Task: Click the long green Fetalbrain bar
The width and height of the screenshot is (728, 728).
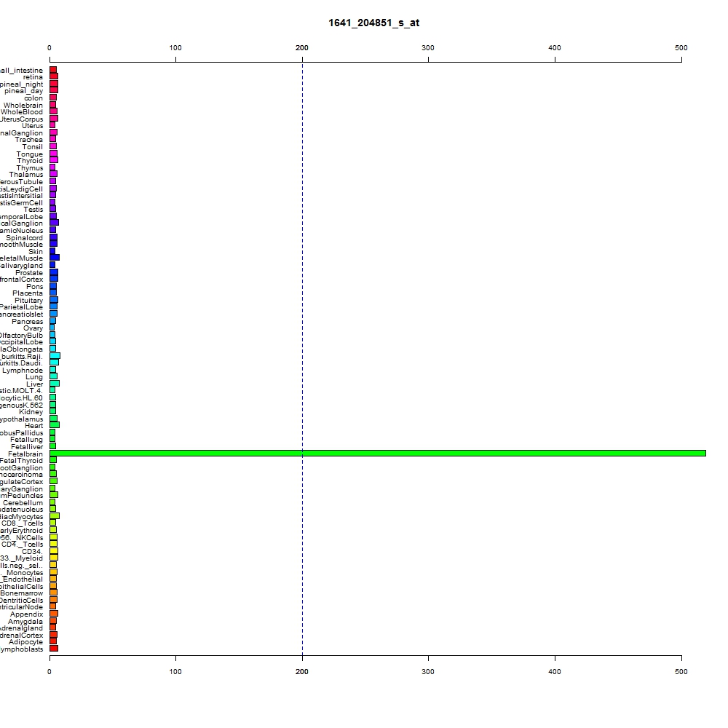Action: coord(377,453)
